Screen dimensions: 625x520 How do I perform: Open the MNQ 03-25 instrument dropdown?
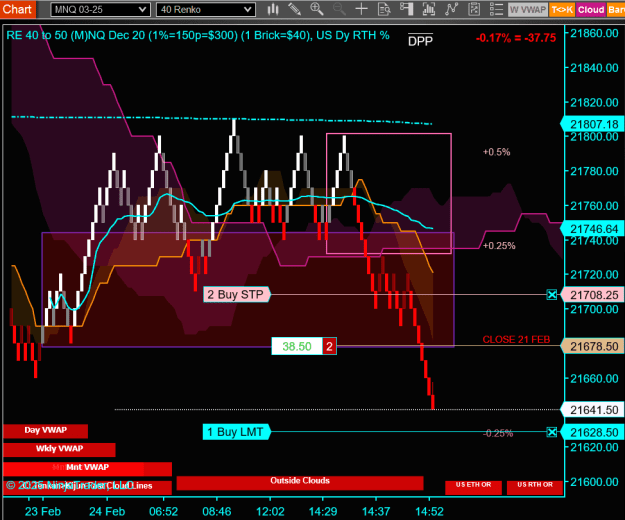click(x=100, y=10)
